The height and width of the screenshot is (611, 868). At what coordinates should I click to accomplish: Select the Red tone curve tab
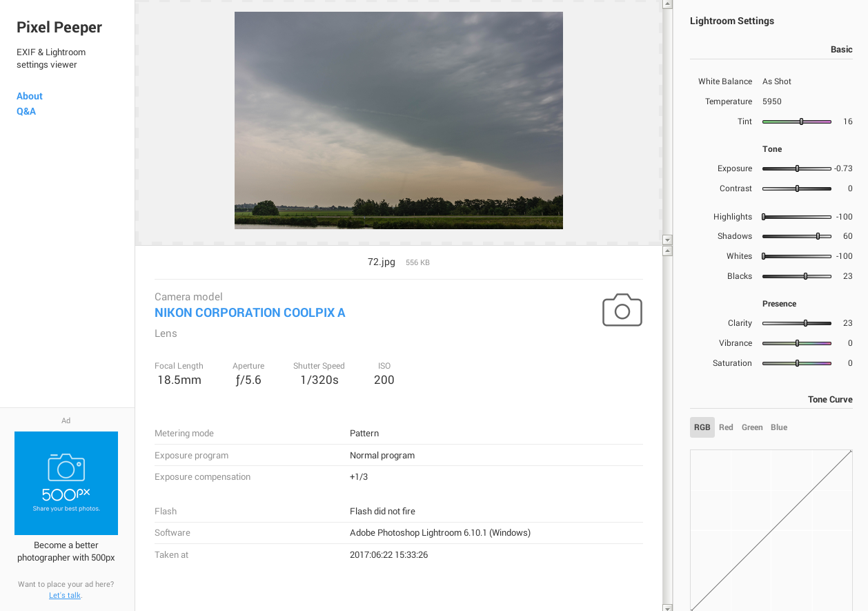(726, 427)
